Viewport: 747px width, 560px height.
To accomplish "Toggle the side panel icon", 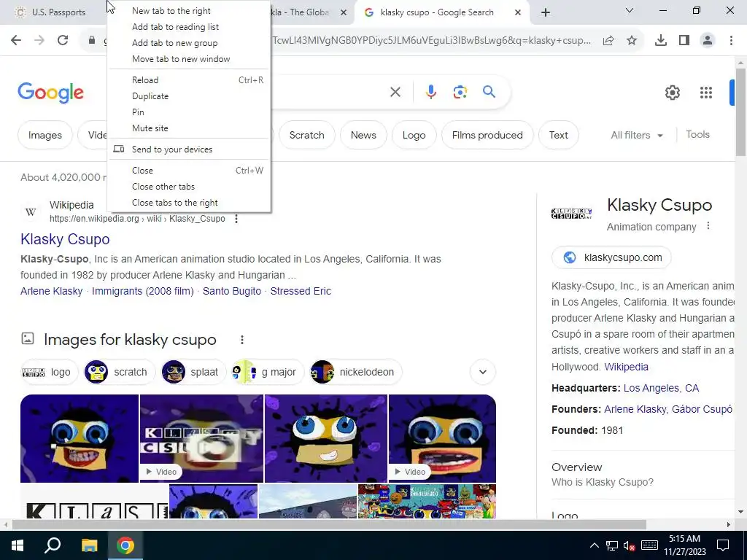I will tap(684, 41).
